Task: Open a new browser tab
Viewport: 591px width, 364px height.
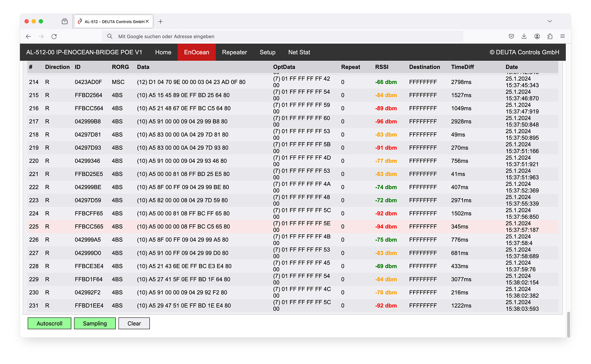Action: [x=160, y=22]
